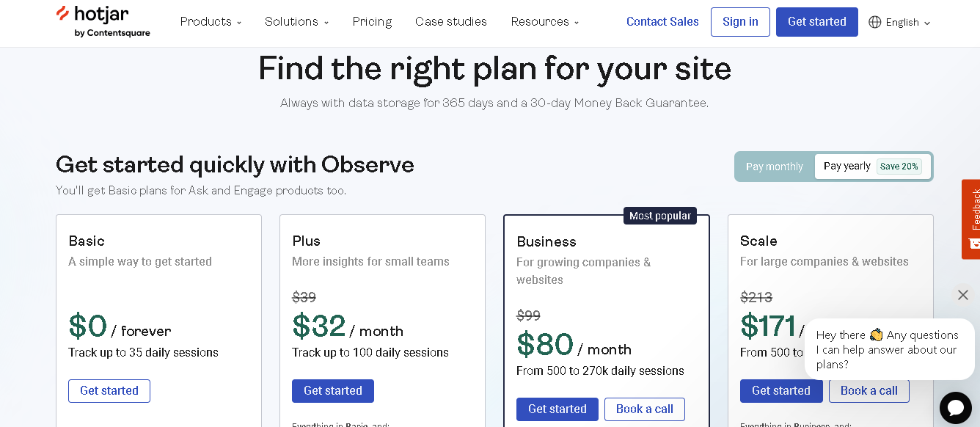Click Get started on Plus plan
Screen dimensions: 980x427
pyautogui.click(x=333, y=391)
